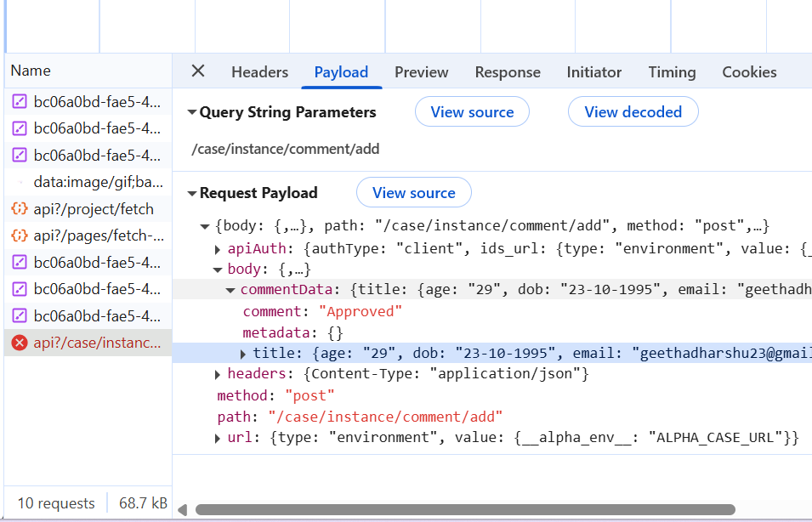
Task: Click the scrollbar's left arrow
Action: click(182, 511)
